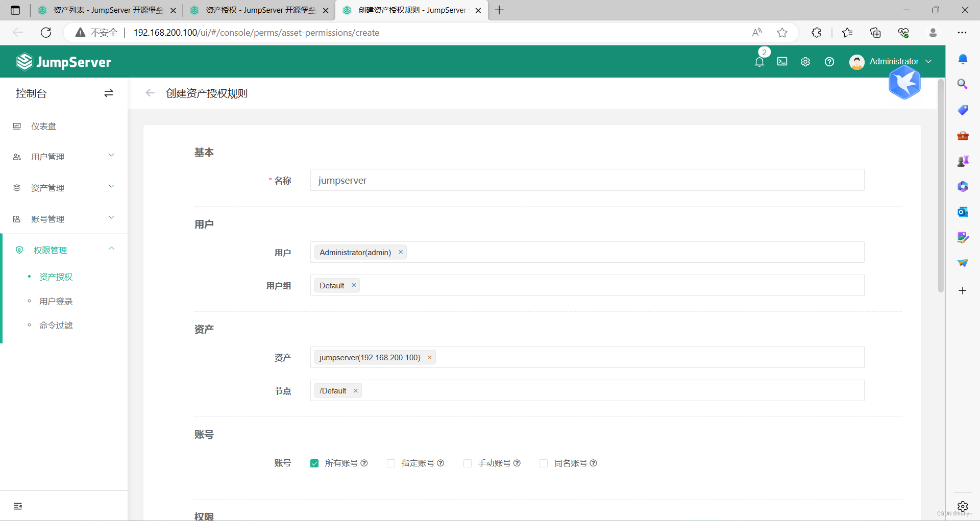This screenshot has width=980, height=521.
Task: Expand the 资产管理 sidebar menu
Action: pyautogui.click(x=64, y=188)
